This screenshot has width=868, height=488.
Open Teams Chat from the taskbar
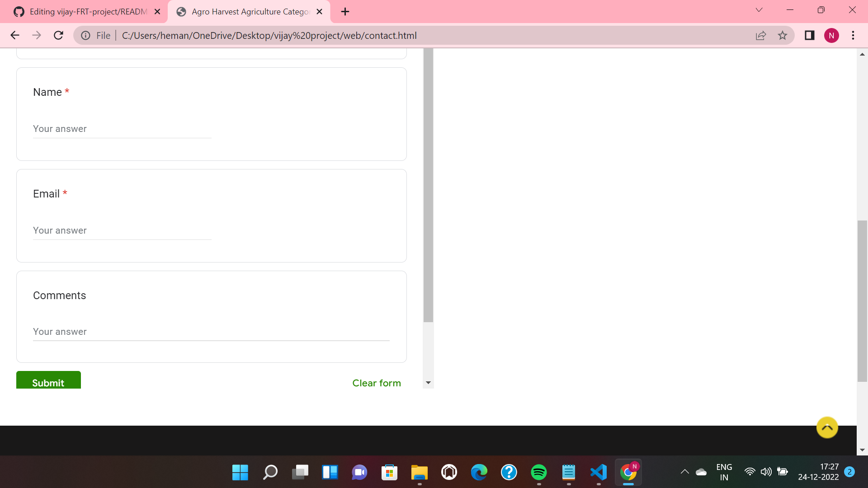(x=359, y=473)
